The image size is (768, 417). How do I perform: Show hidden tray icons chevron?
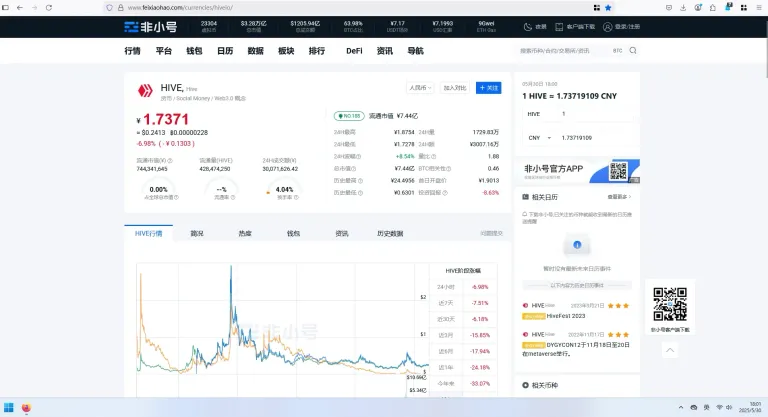point(681,408)
